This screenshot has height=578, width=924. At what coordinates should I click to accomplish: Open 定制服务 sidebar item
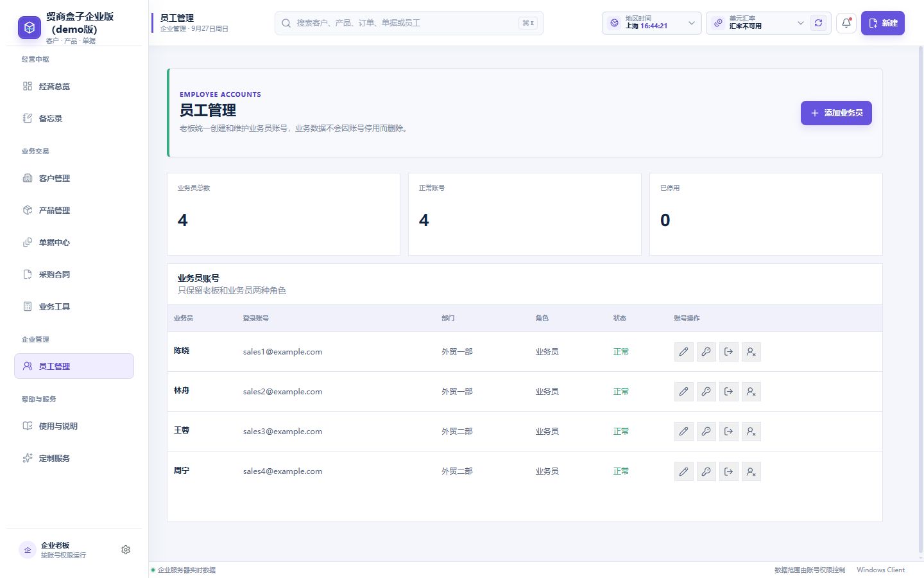pos(74,458)
